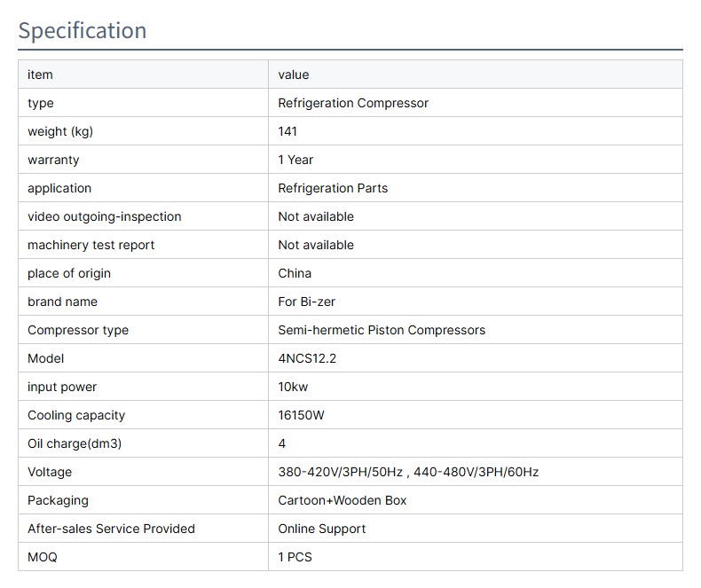Screen dimensions: 701x588
Task: Click the model number 4NCS12.2
Action: [x=307, y=358]
